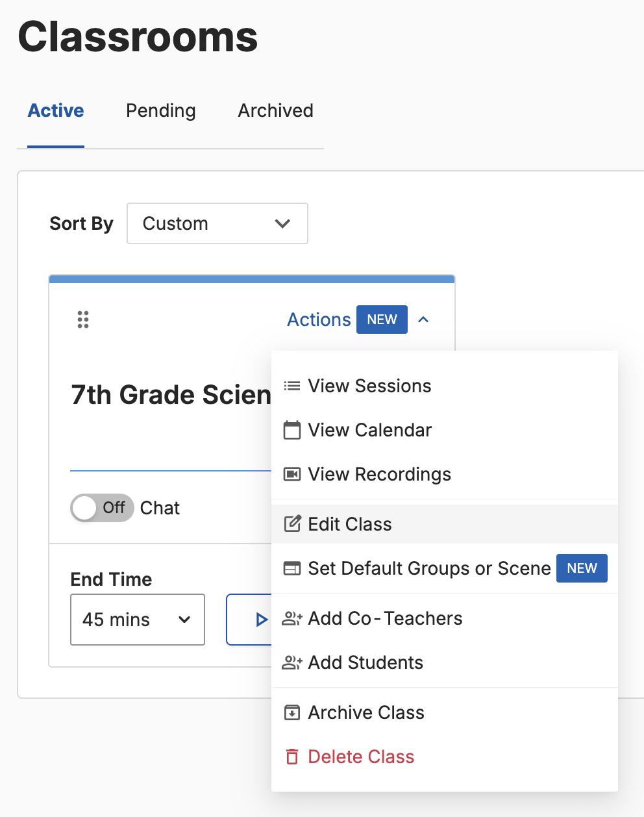Click the drag handle dots on class card
Viewport: 644px width, 817px height.
83,320
